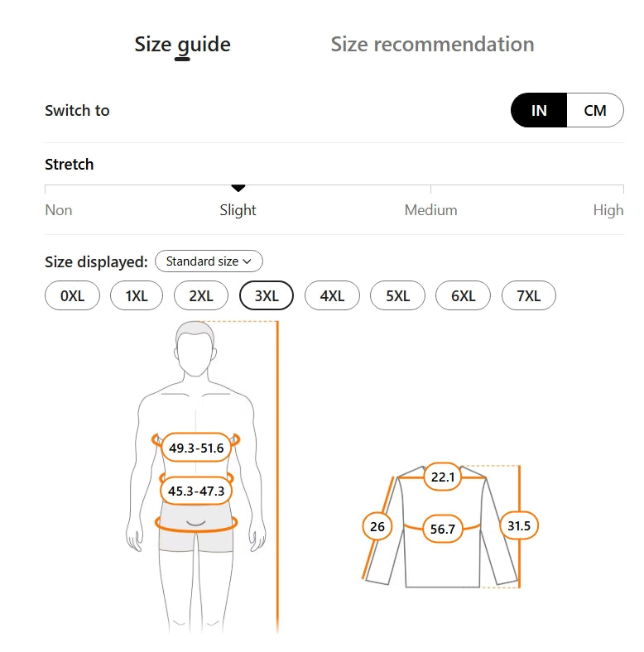Click the Stretch slider pointer at Slight
The image size is (644, 652).
pos(238,189)
